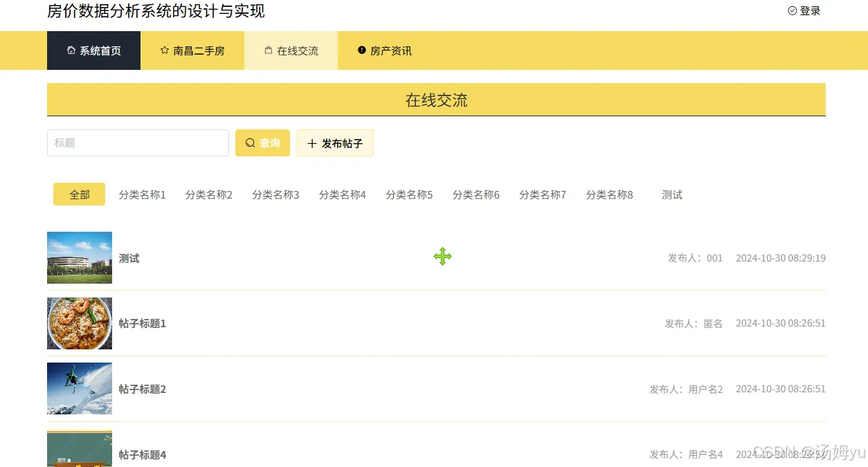Click the check-circle icon beside 登录

(793, 11)
